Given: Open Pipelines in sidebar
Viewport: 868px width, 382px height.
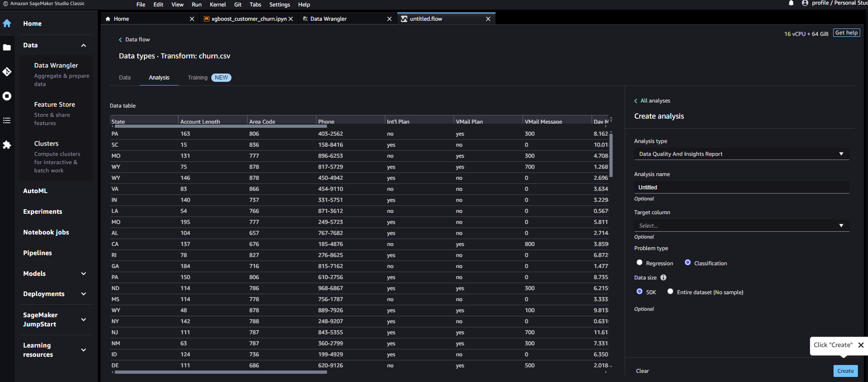Looking at the screenshot, I should pos(38,253).
